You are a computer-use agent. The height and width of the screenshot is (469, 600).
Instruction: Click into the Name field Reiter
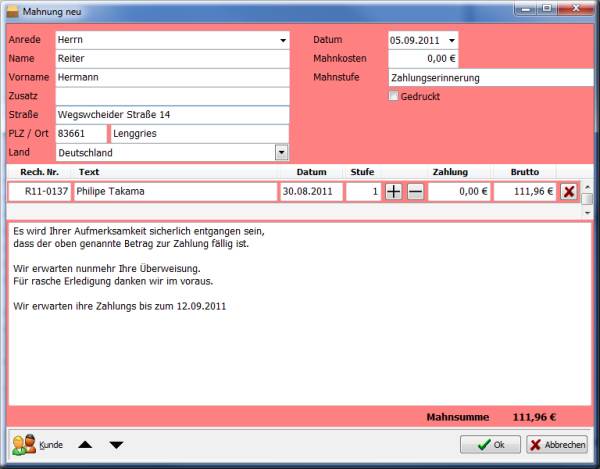tap(173, 59)
